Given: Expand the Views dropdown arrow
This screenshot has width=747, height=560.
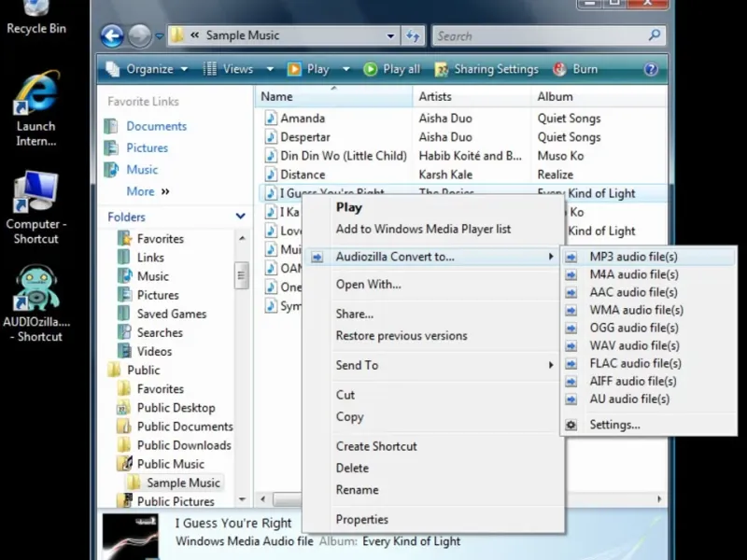Looking at the screenshot, I should 270,69.
